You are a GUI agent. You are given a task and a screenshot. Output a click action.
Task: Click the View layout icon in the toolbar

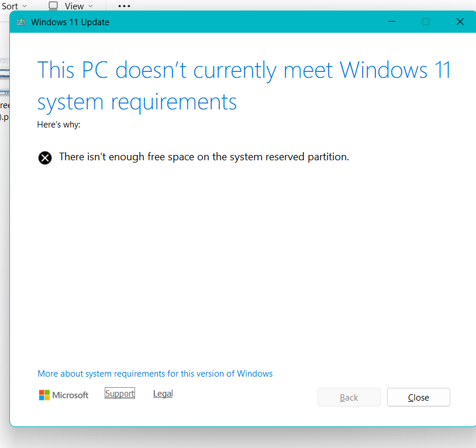click(x=52, y=6)
